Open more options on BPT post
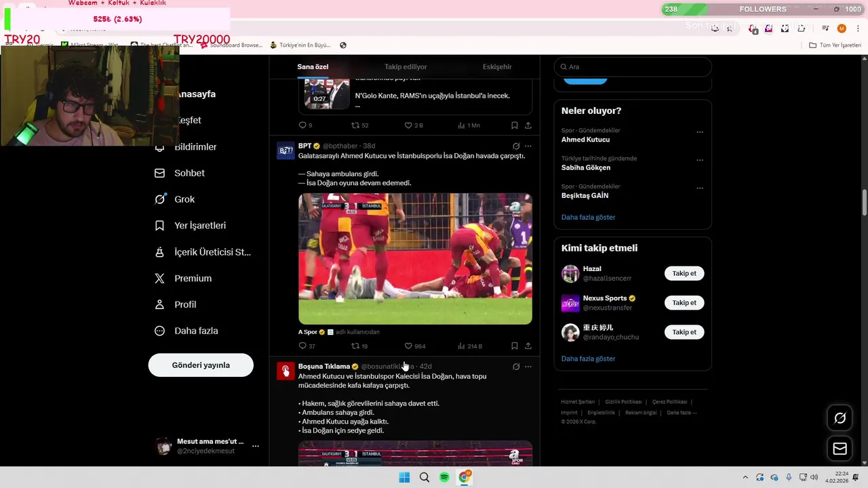Viewport: 868px width, 488px height. (x=528, y=146)
